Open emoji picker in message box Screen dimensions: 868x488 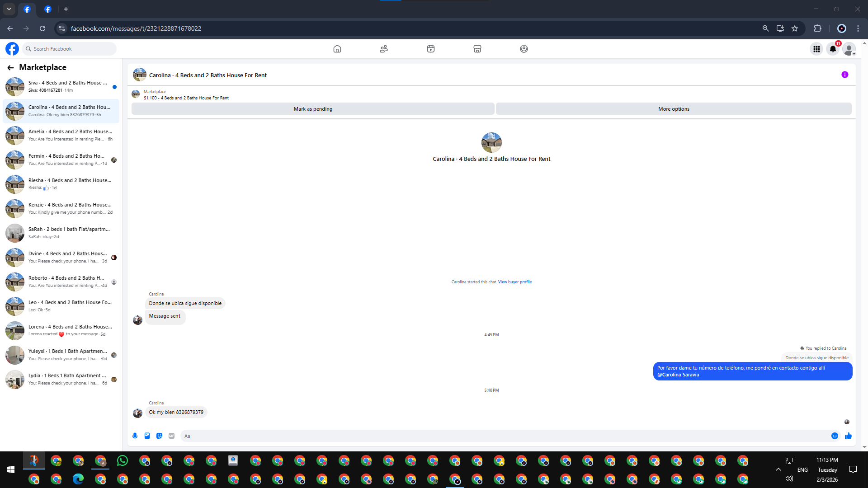(835, 436)
